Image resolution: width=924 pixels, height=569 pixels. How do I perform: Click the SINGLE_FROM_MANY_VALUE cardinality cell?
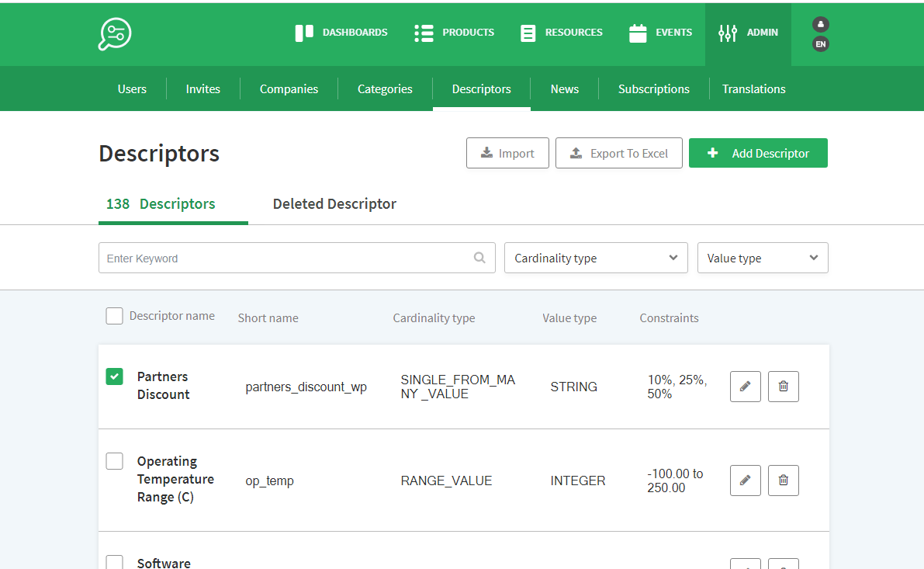(x=458, y=387)
